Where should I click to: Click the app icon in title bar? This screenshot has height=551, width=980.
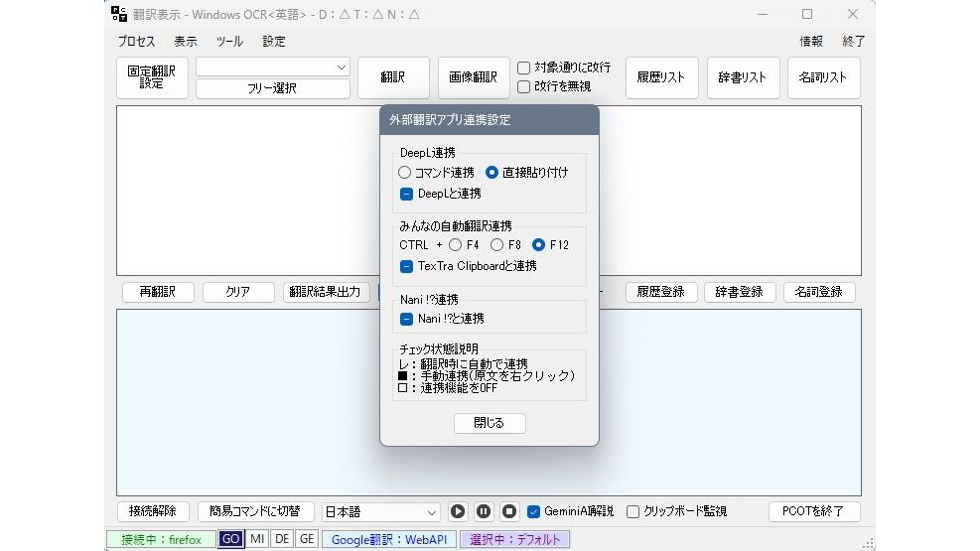pyautogui.click(x=119, y=14)
